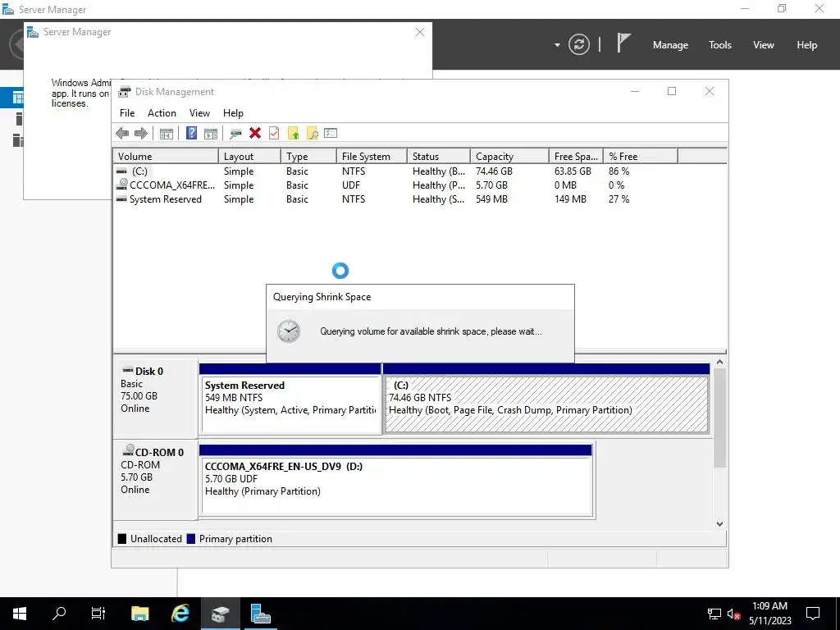Open Task View from taskbar
This screenshot has width=840, height=630.
pyautogui.click(x=98, y=614)
